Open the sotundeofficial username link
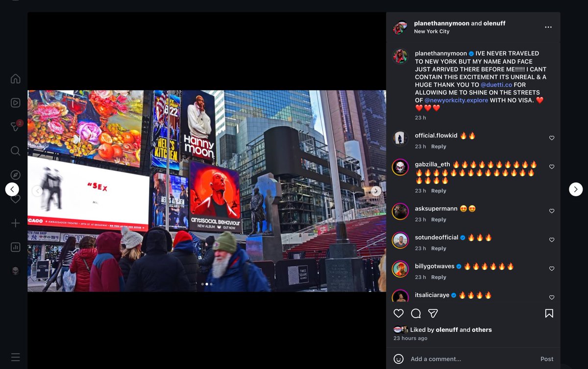 (x=437, y=237)
